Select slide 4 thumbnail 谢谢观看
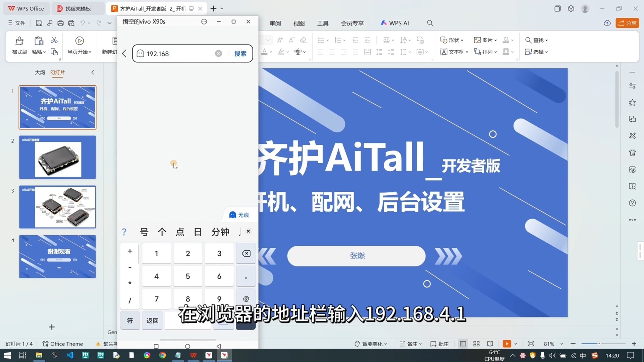644x362 pixels. tap(57, 256)
